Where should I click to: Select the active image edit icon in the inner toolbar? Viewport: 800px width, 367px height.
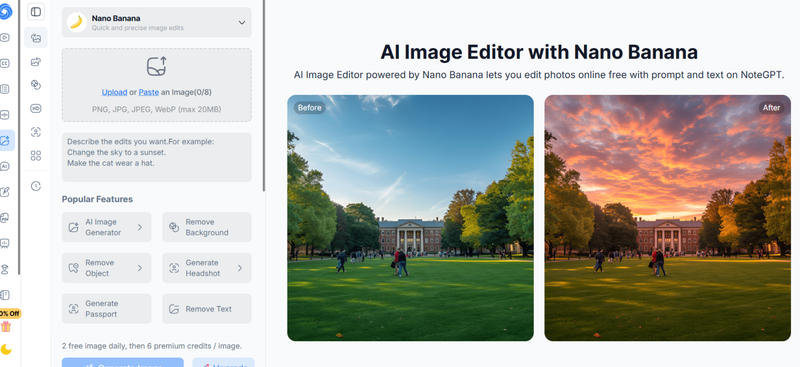pyautogui.click(x=36, y=38)
